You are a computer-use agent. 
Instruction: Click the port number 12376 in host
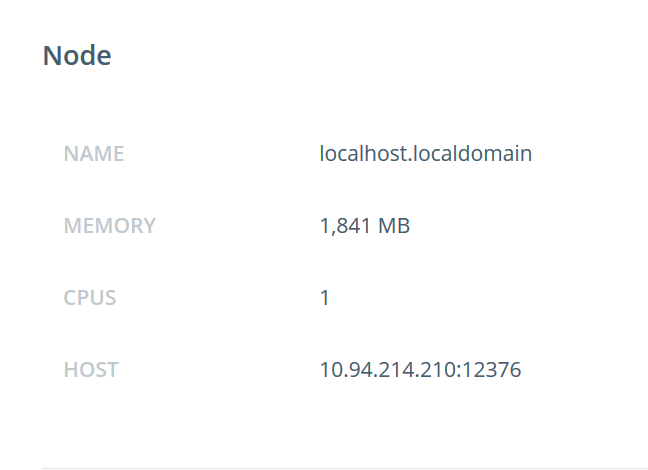492,370
